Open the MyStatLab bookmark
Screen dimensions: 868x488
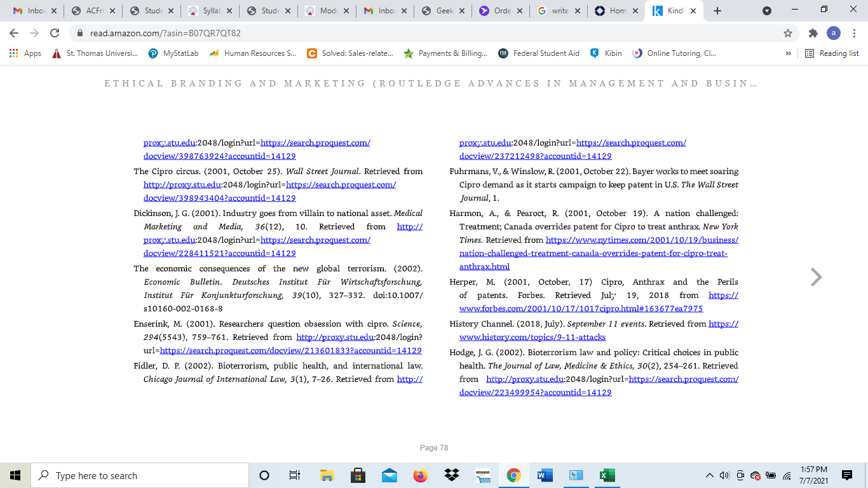pos(173,53)
